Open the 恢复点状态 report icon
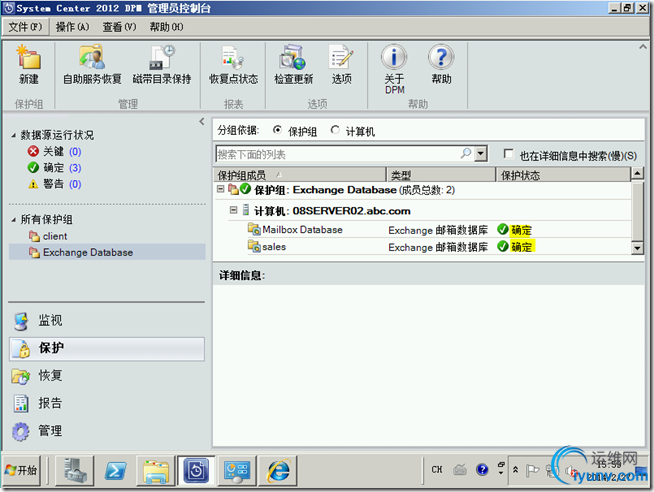The height and width of the screenshot is (492, 654). pyautogui.click(x=233, y=57)
